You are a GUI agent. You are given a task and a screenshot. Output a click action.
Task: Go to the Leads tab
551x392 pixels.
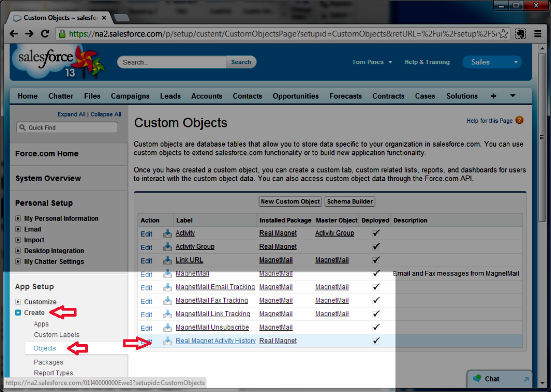(x=171, y=96)
